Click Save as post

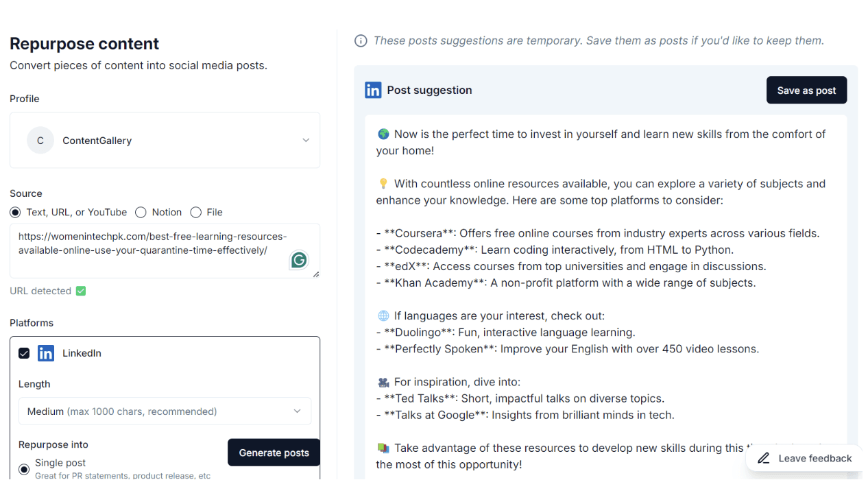tap(806, 90)
